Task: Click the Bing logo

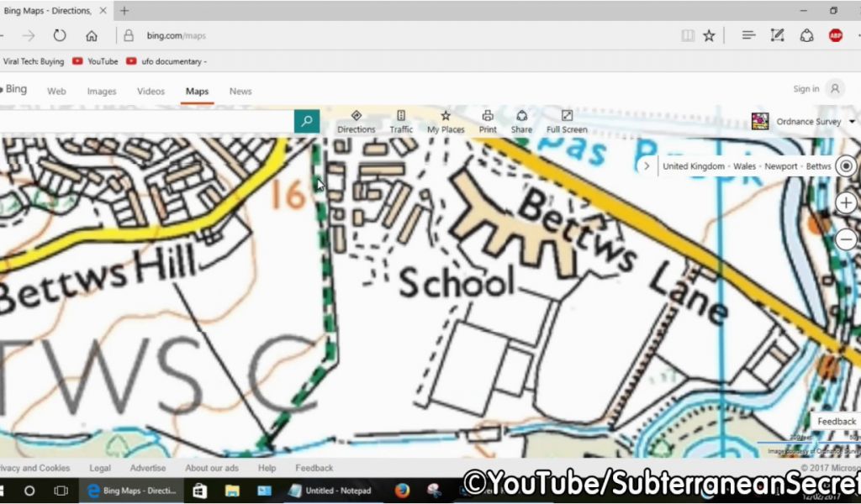Action: 13,89
